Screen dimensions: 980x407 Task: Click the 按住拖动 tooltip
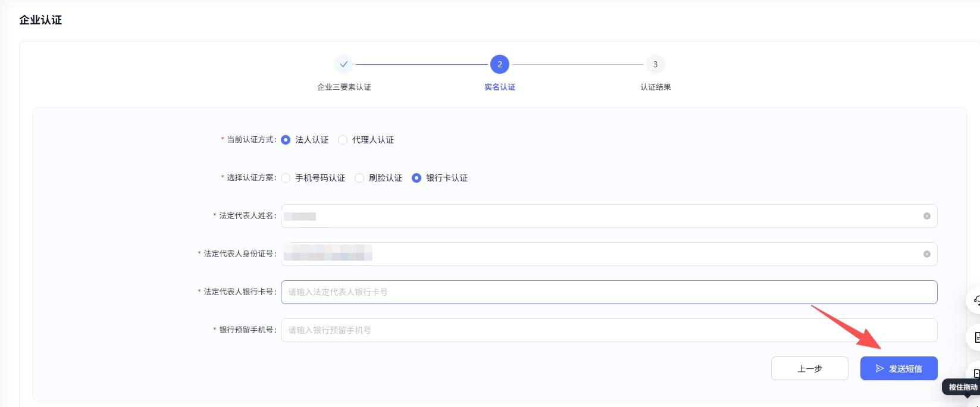[x=962, y=387]
